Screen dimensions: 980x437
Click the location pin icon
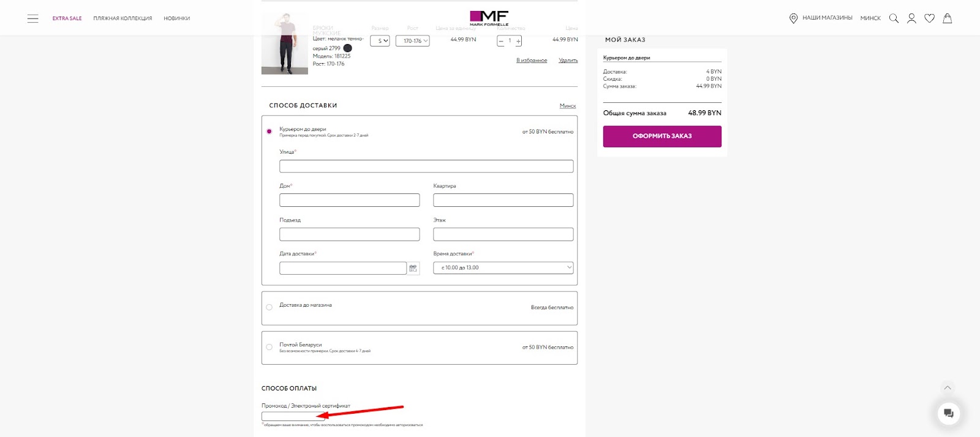pos(793,18)
